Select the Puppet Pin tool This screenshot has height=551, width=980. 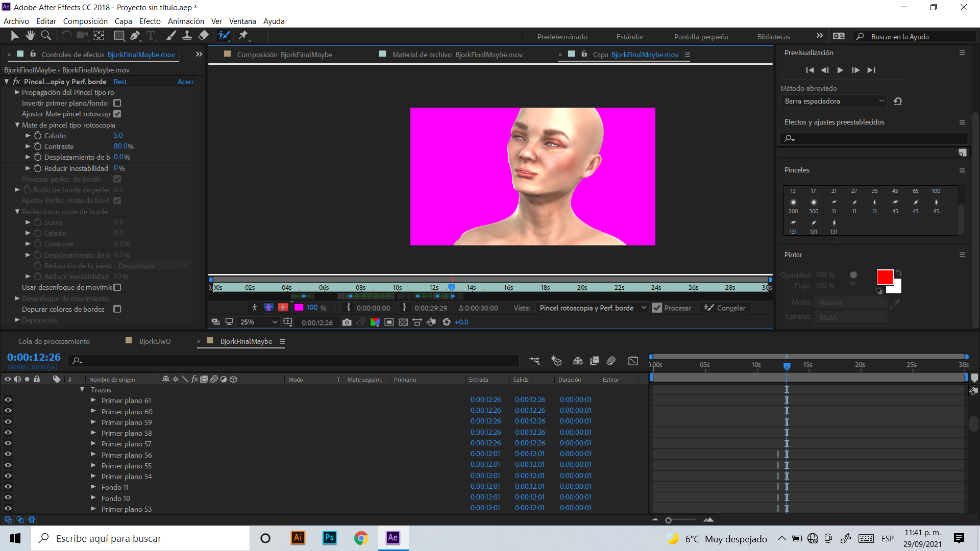pyautogui.click(x=243, y=36)
